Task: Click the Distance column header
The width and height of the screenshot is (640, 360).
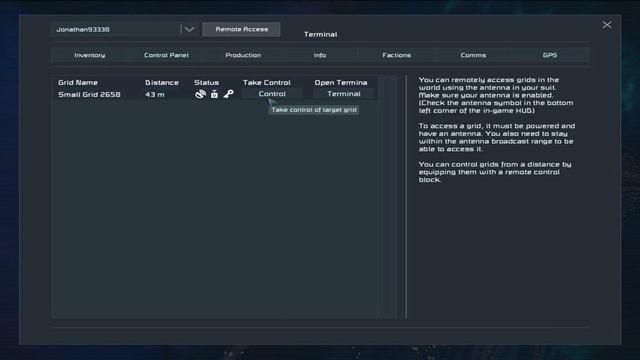Action: [x=162, y=82]
